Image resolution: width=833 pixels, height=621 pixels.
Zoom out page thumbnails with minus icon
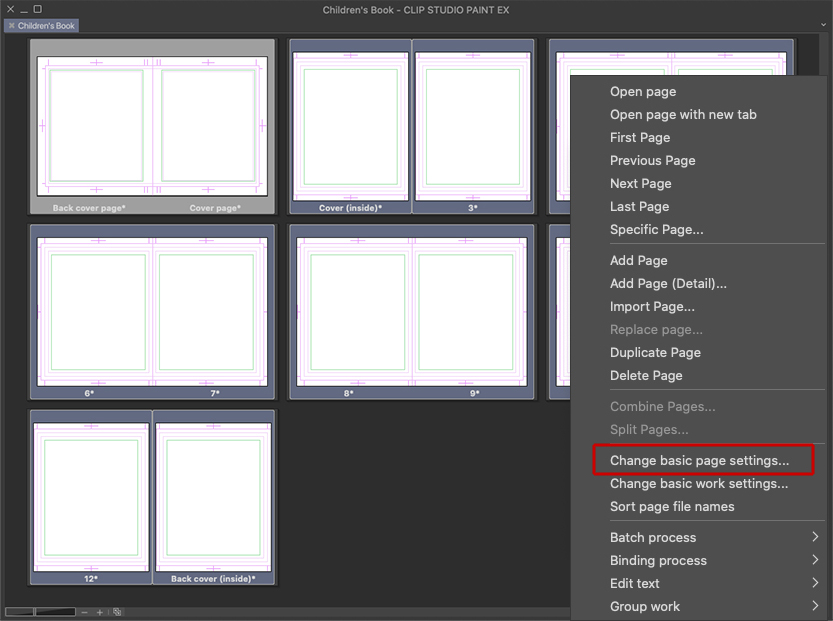[85, 612]
